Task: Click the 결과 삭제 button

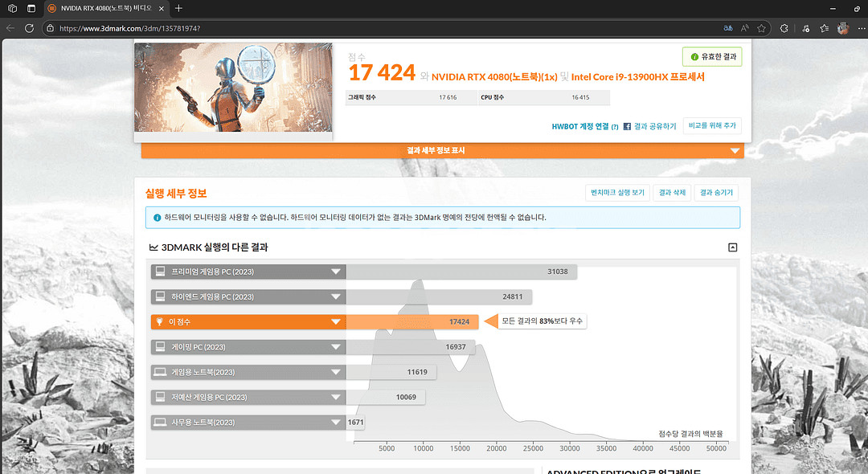Action: 672,193
